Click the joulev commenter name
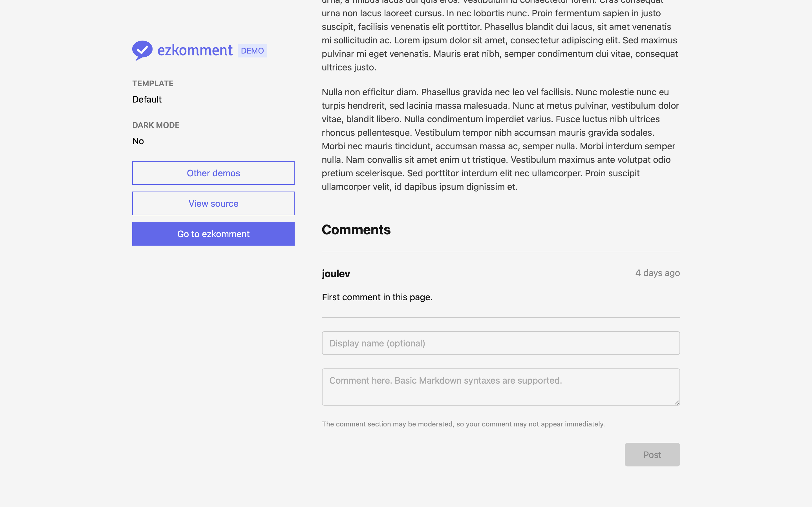 336,273
